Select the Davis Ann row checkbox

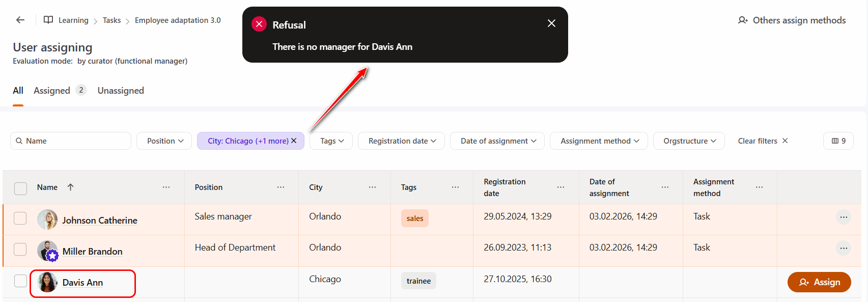[x=20, y=281]
